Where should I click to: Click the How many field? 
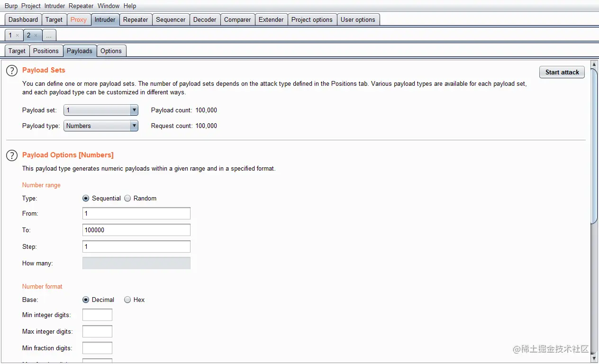click(136, 264)
